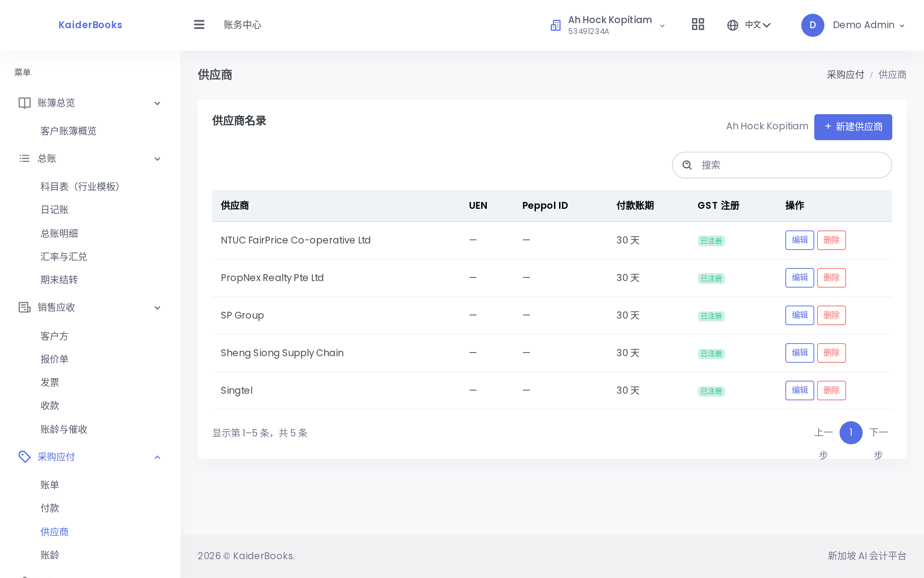Click the 下一步 pagination link

coord(878,444)
